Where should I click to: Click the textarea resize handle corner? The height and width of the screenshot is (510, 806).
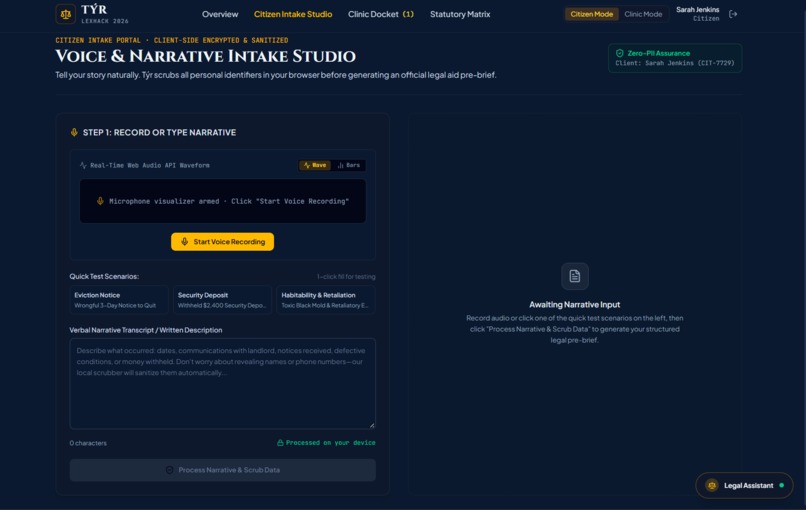pos(372,426)
